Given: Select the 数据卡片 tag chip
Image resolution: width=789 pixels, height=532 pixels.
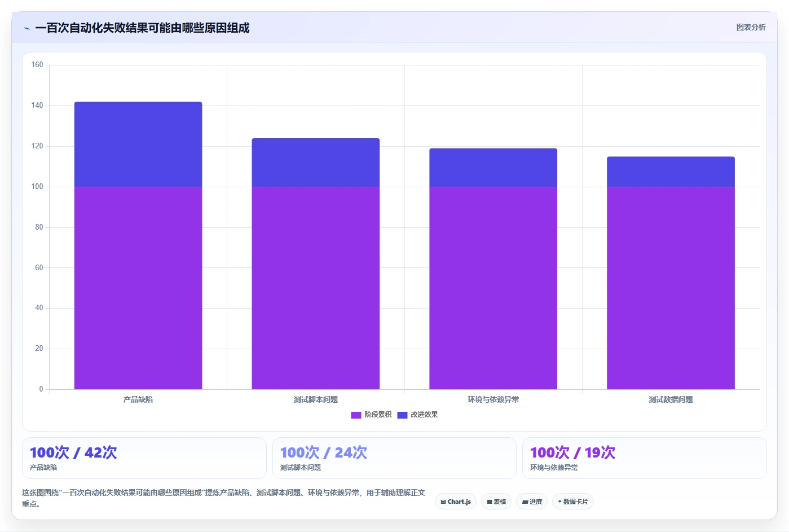Looking at the screenshot, I should pos(573,502).
